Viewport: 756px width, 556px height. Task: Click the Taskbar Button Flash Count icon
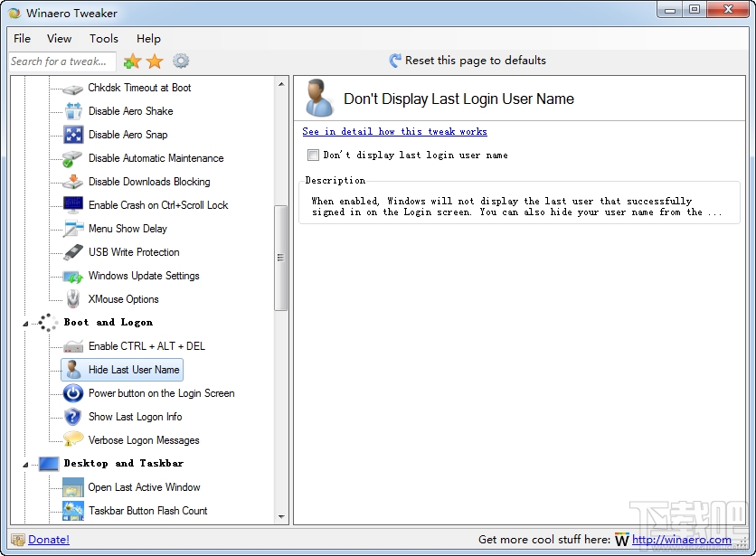[x=73, y=511]
